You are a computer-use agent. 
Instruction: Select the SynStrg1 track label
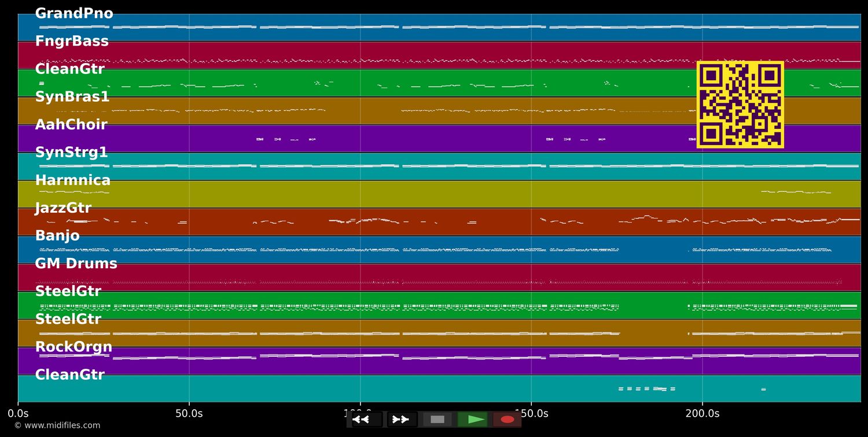(72, 152)
